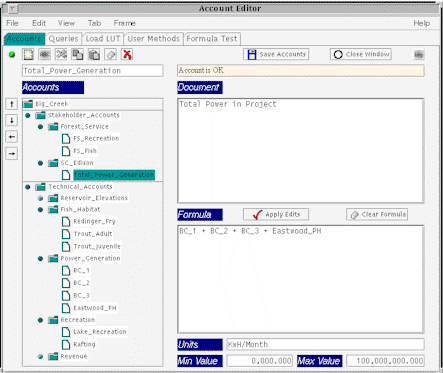The width and height of the screenshot is (443, 373).
Task: Select the Revenue folder label
Action: click(74, 356)
